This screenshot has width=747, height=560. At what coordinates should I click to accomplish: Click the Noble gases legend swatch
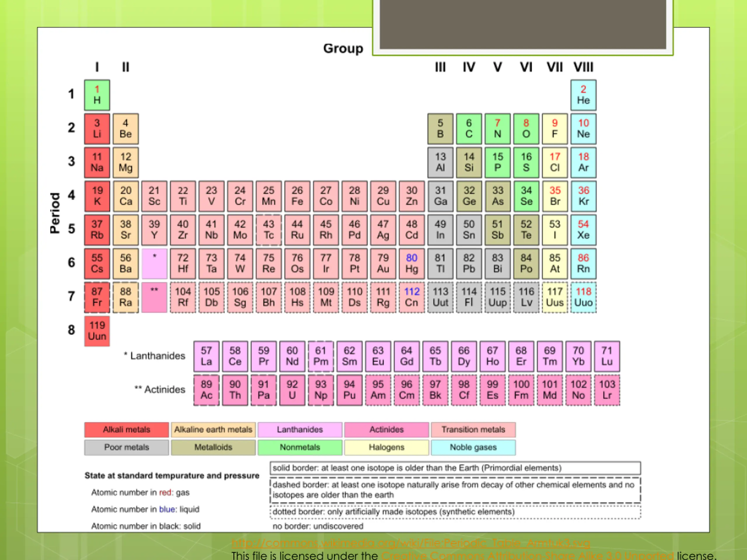[x=473, y=447]
